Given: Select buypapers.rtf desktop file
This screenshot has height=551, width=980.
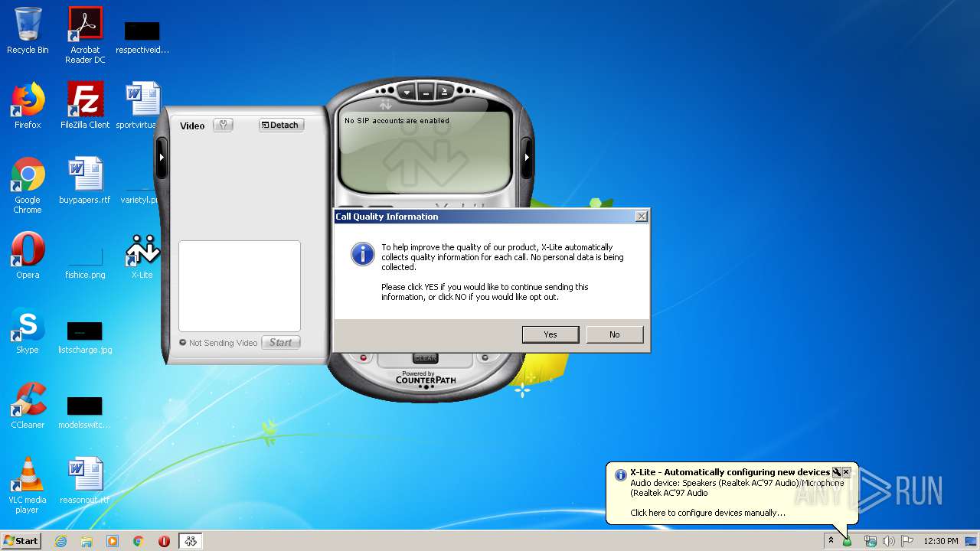Looking at the screenshot, I should coord(85,181).
